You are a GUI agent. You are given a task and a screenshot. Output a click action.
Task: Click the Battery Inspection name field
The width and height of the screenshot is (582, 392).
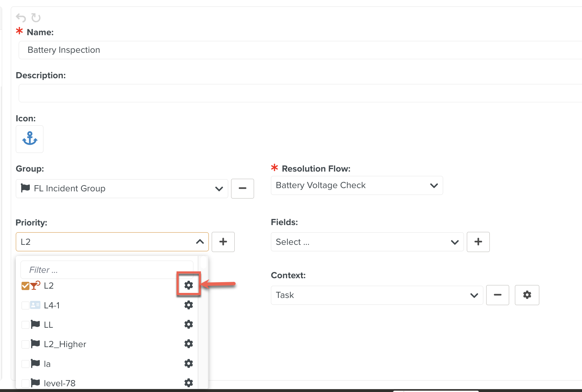(x=144, y=50)
